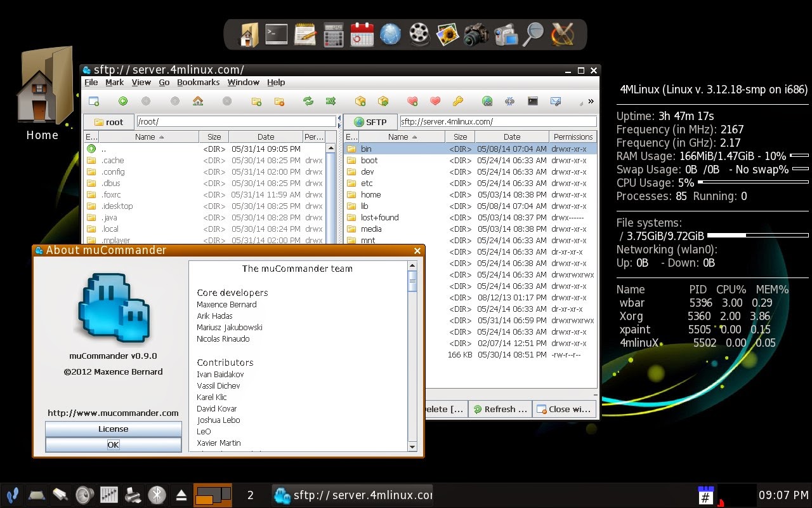Viewport: 812px width, 508px height.
Task: Open the calendar app in the dock
Action: tap(362, 34)
